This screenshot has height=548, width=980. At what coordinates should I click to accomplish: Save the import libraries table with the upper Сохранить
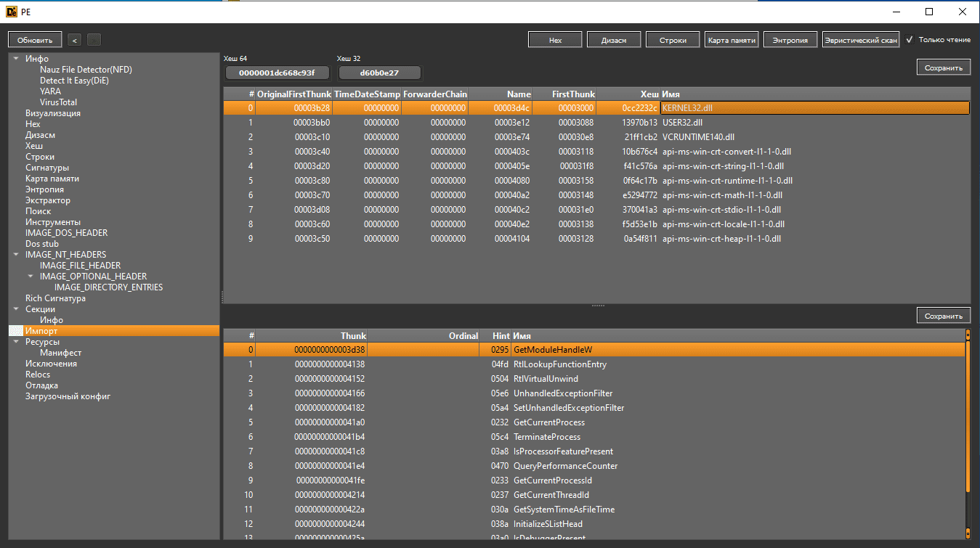click(943, 68)
